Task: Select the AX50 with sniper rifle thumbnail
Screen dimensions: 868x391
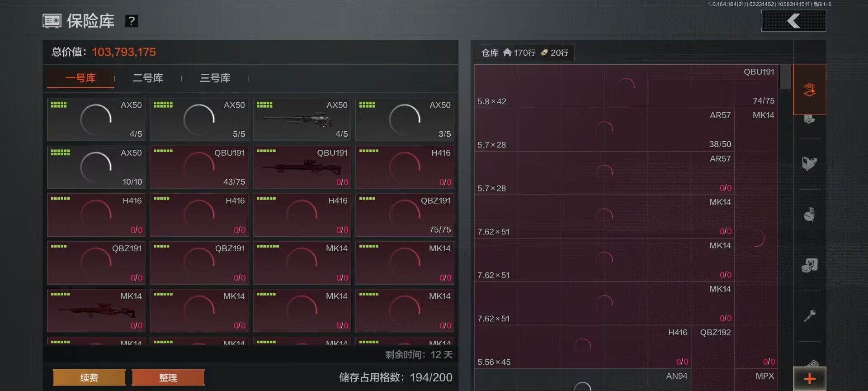Action: coord(302,119)
